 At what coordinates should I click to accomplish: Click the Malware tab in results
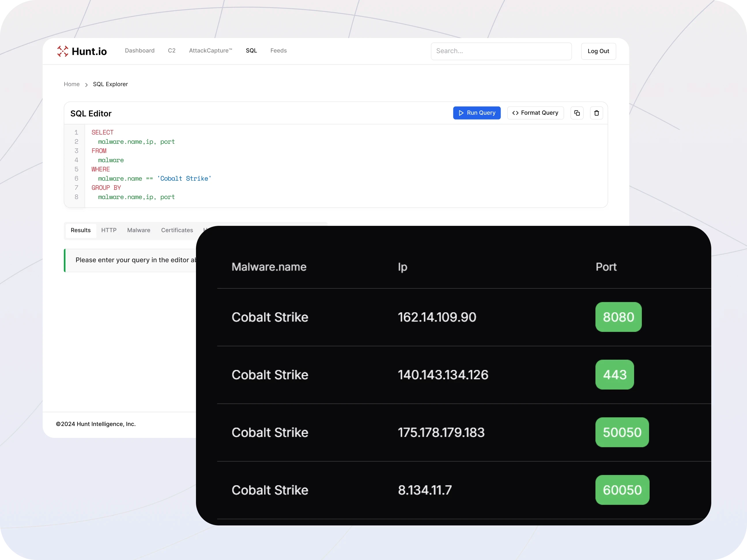(x=139, y=230)
